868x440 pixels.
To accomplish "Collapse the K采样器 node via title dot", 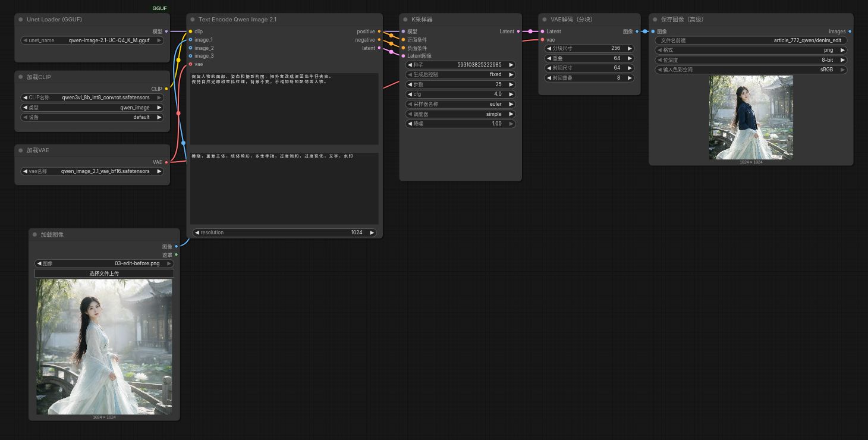I will pos(405,20).
